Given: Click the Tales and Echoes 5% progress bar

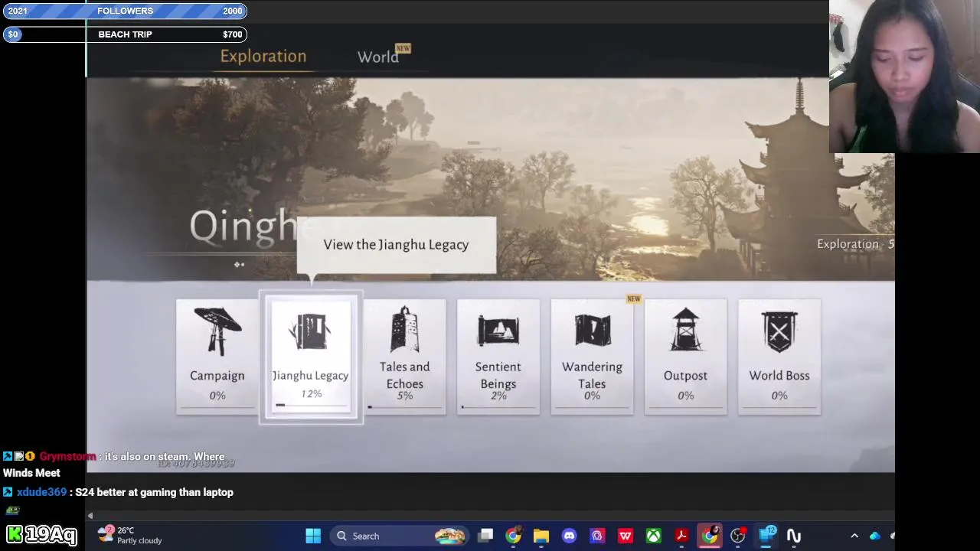Looking at the screenshot, I should click(404, 407).
